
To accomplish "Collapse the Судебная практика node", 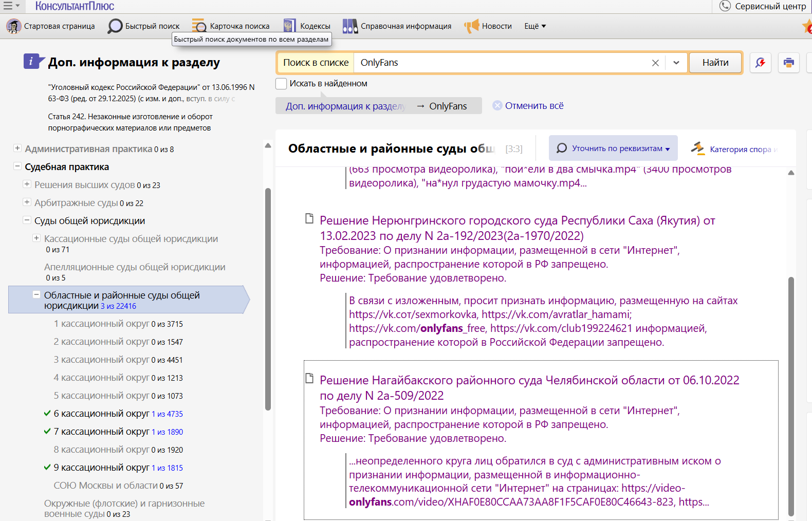I will coord(17,166).
